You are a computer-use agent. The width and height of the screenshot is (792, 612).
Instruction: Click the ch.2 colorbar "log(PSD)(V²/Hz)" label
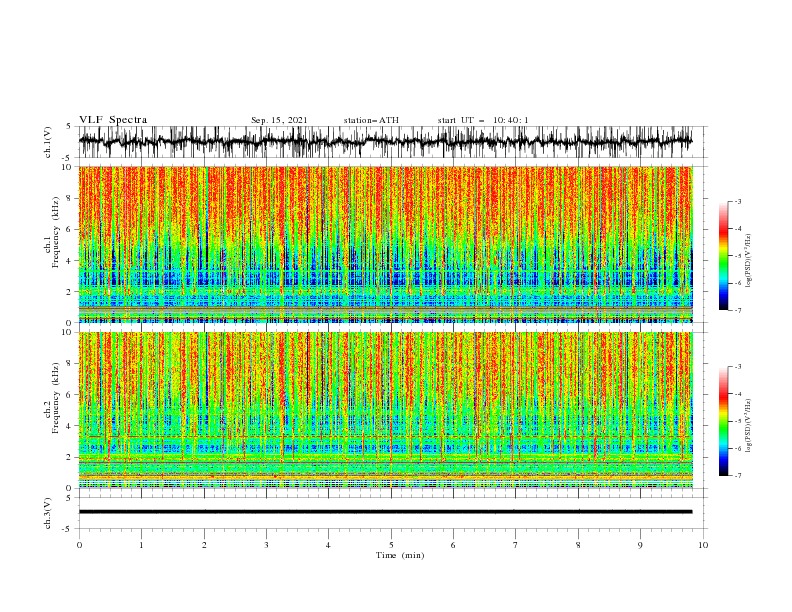click(749, 427)
